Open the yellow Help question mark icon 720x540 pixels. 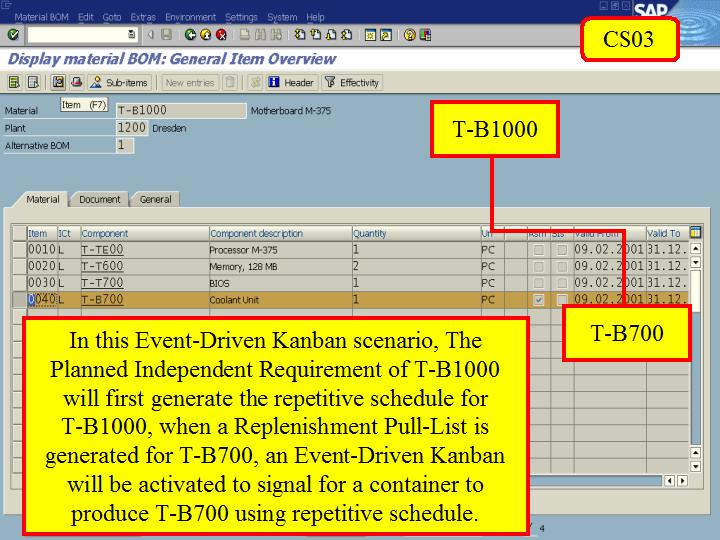410,35
